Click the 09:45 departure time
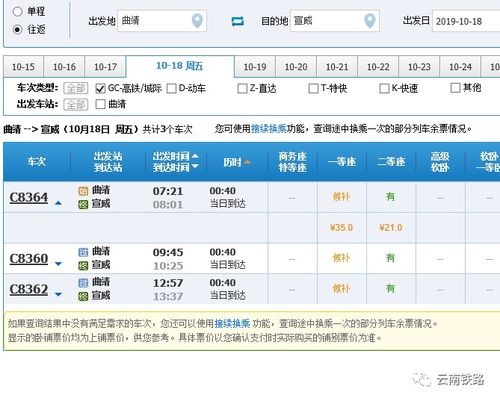Viewport: 500px width, 401px height. pos(168,252)
